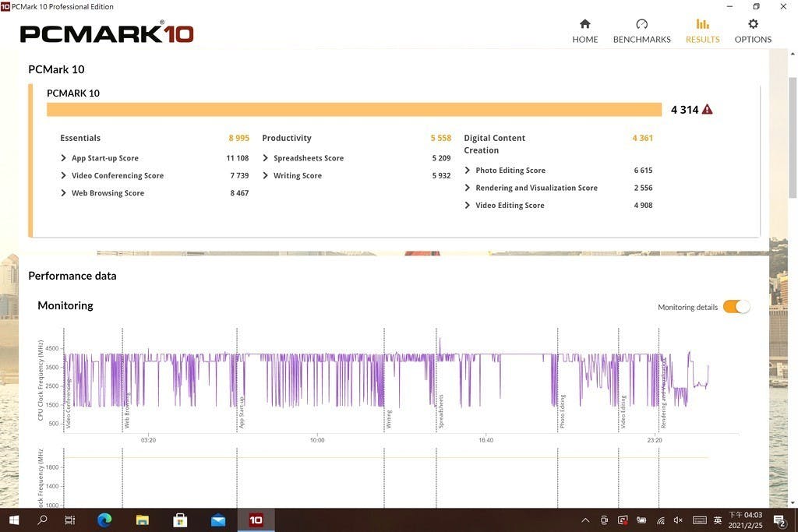Open the HOME tab
This screenshot has height=532, width=798.
584,31
